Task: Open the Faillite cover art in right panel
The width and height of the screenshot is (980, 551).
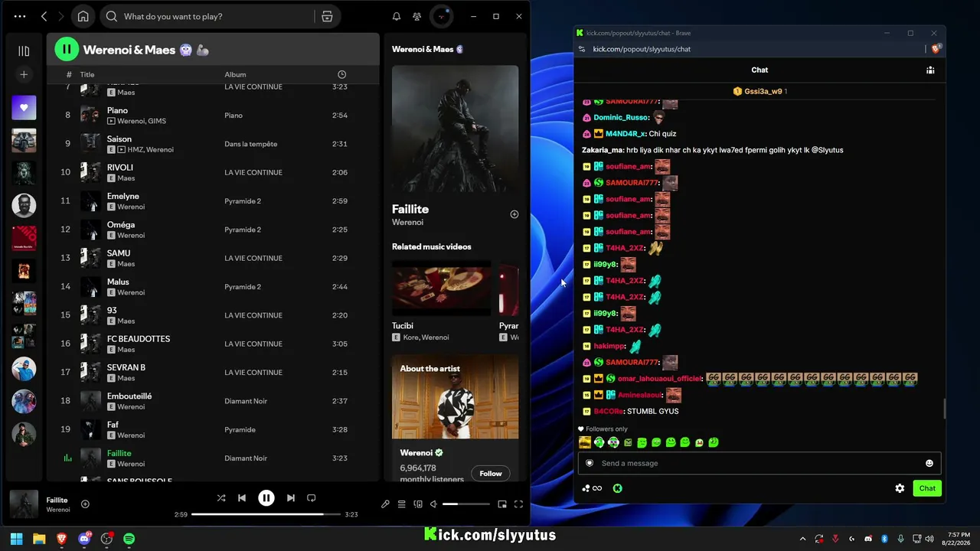Action: (x=455, y=129)
